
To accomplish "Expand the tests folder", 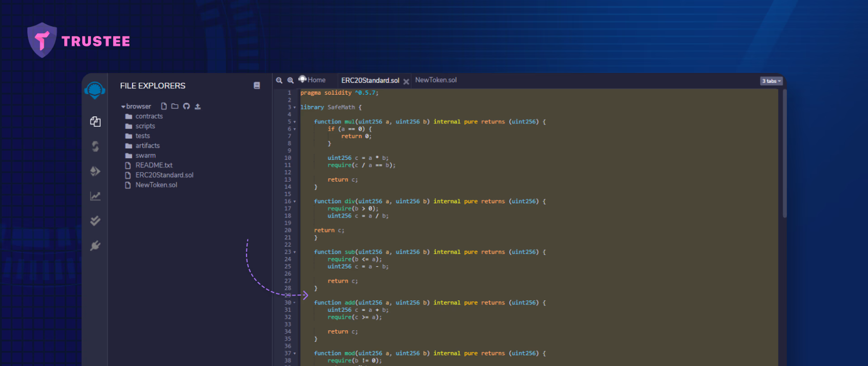I will point(137,136).
